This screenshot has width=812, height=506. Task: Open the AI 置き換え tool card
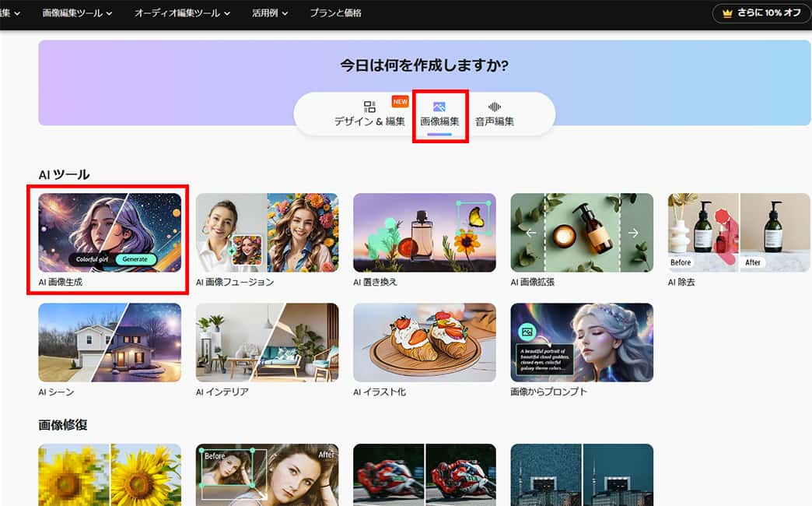click(x=425, y=233)
